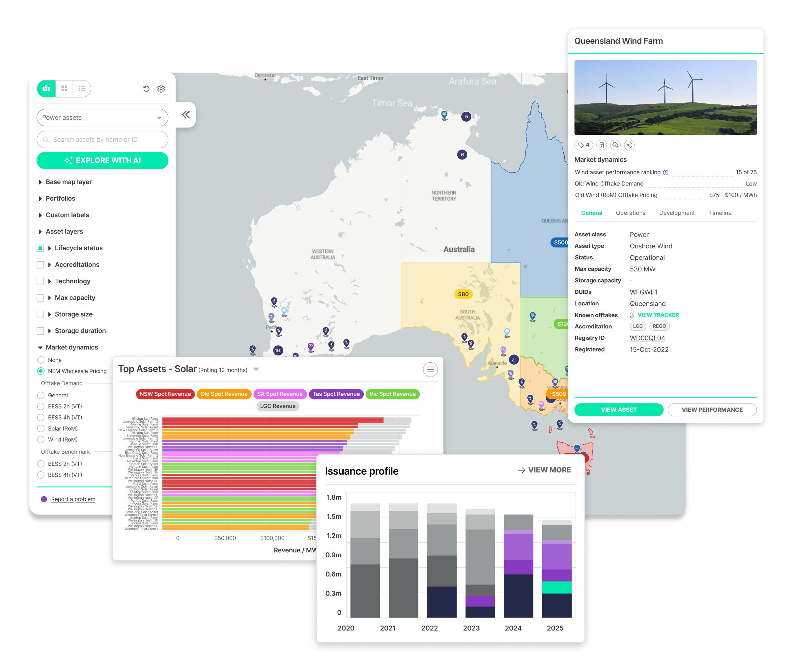Enable the Max capacity checkbox

(40, 298)
